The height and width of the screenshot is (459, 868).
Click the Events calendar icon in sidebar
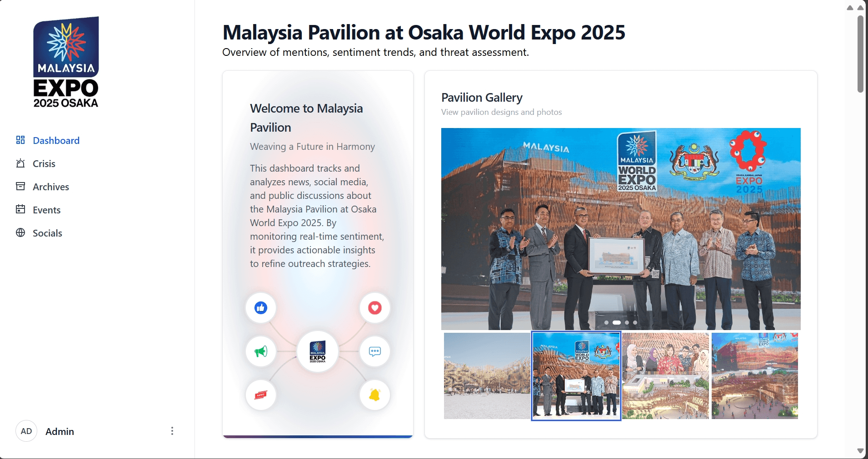coord(20,209)
